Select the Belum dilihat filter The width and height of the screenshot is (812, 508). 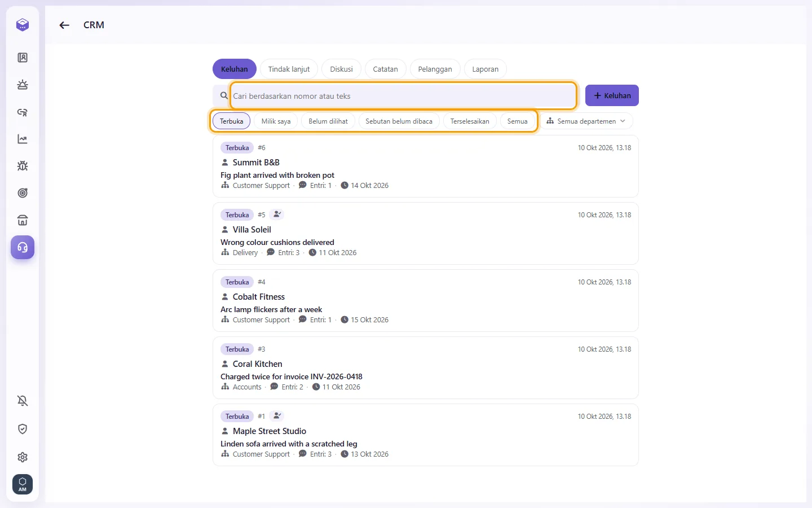coord(328,121)
